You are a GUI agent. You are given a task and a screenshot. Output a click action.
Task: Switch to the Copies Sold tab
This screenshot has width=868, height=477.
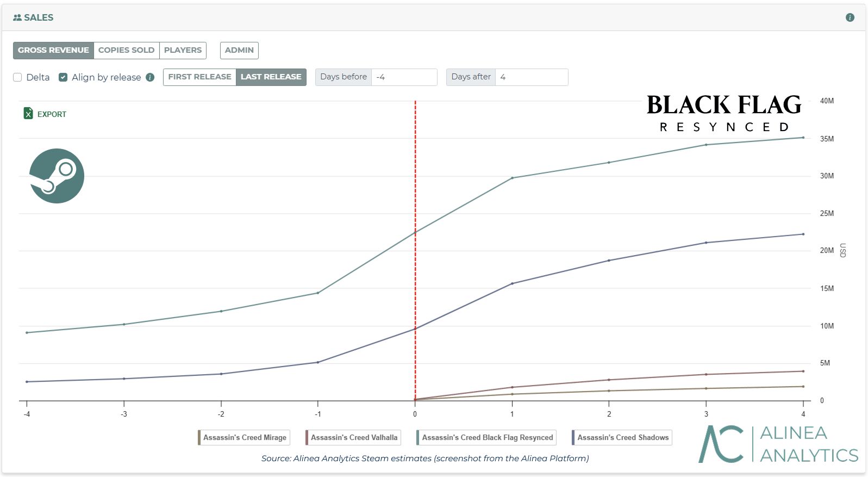pos(126,50)
